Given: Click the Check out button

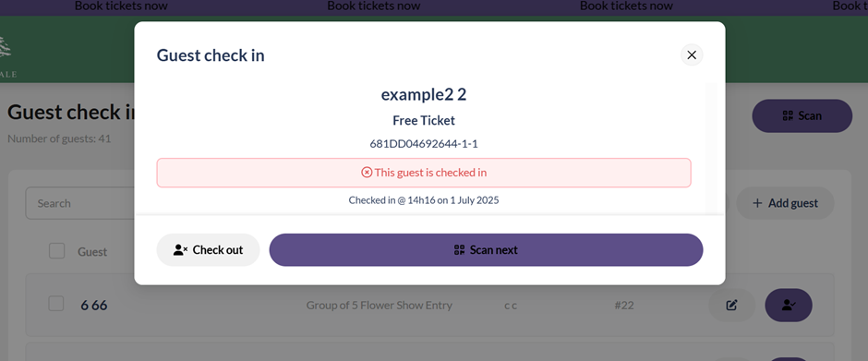Looking at the screenshot, I should tap(208, 249).
